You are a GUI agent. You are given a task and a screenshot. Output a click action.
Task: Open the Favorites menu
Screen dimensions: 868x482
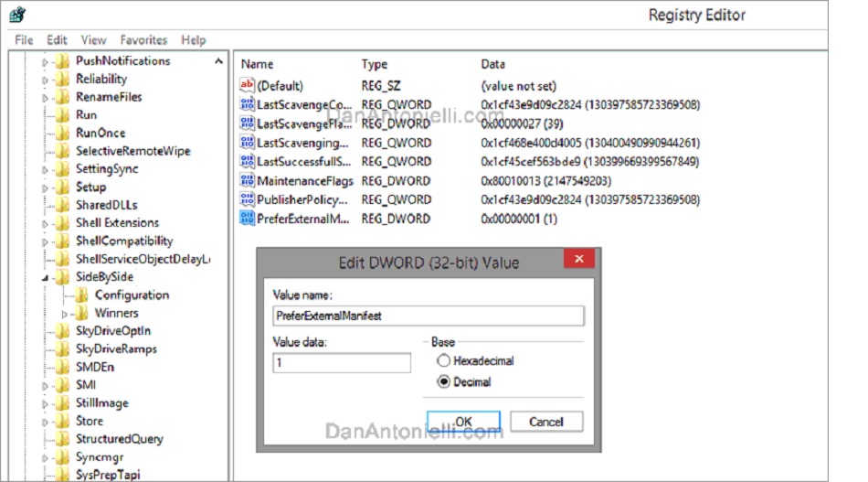tap(143, 40)
